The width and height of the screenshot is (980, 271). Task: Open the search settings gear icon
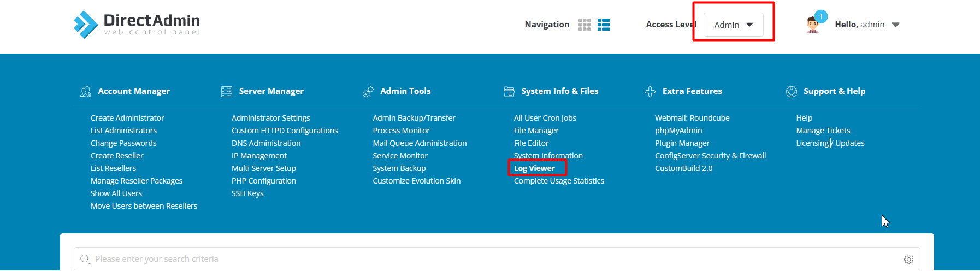point(908,259)
